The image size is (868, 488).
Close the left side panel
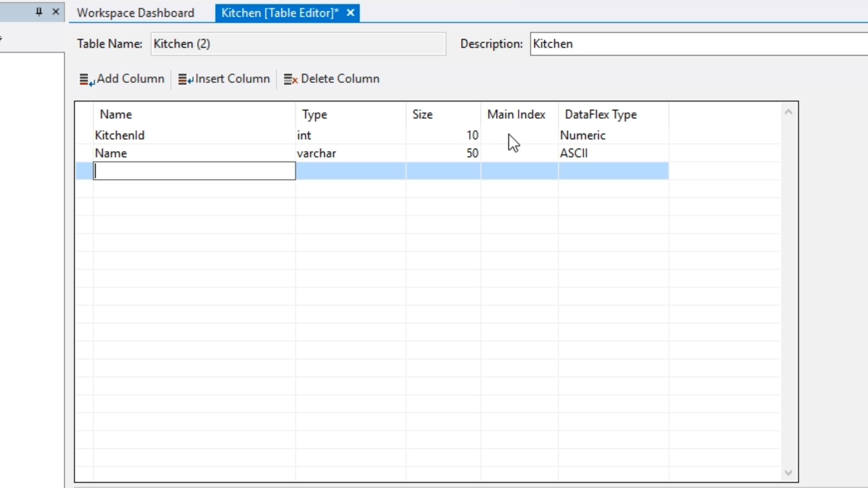[x=56, y=12]
